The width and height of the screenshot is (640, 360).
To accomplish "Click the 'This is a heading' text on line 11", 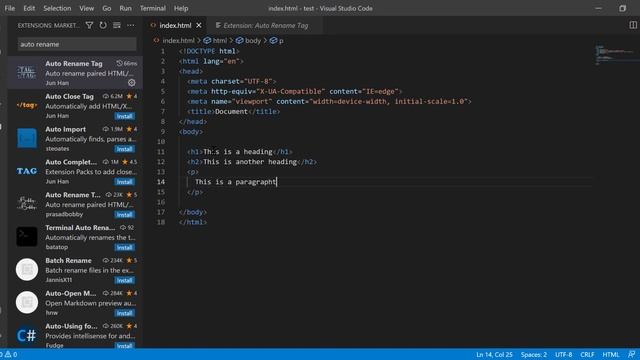I will pyautogui.click(x=238, y=151).
